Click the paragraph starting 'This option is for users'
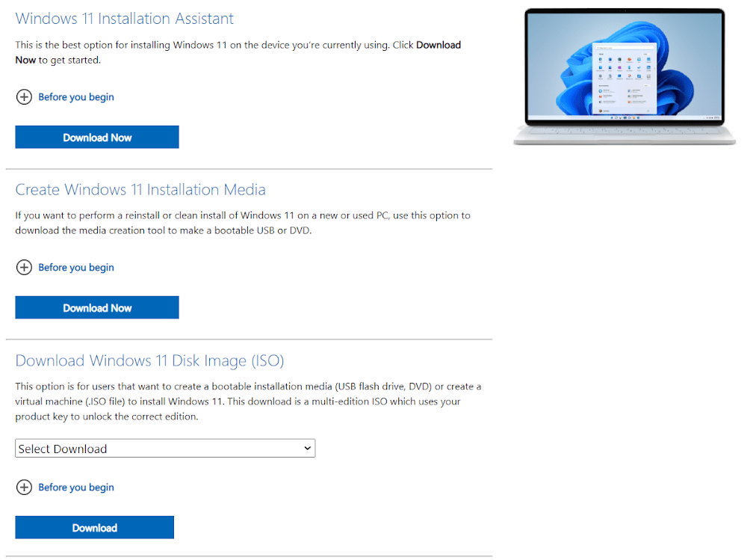This screenshot has width=756, height=560. coord(248,401)
